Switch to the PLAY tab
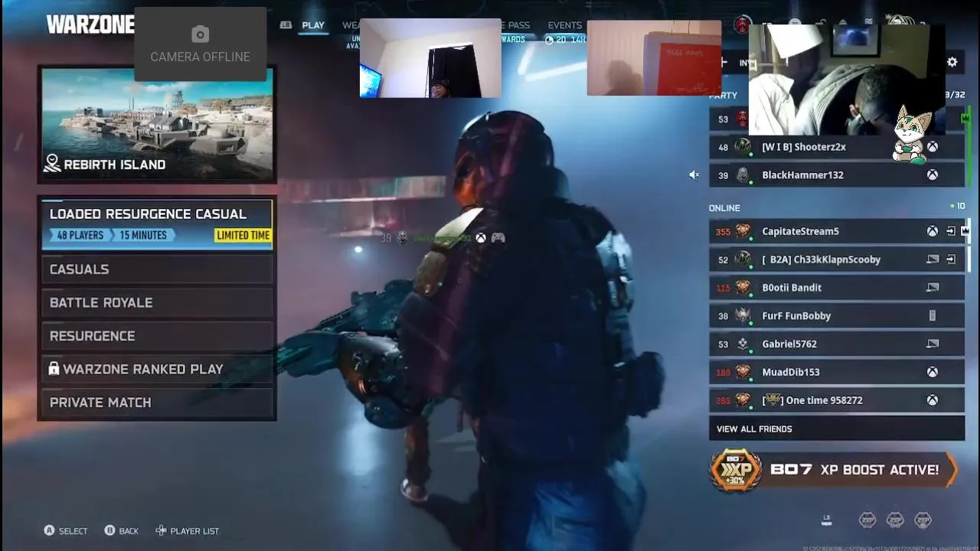This screenshot has width=980, height=551. (x=313, y=25)
